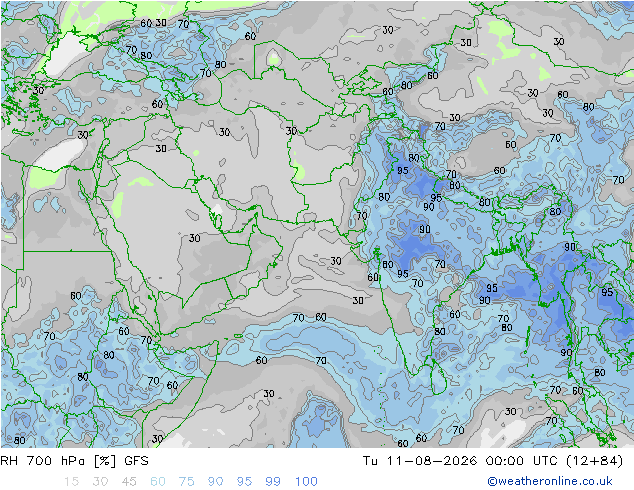Click the legend value 100 below the map
Image resolution: width=634 pixels, height=490 pixels.
(306, 482)
